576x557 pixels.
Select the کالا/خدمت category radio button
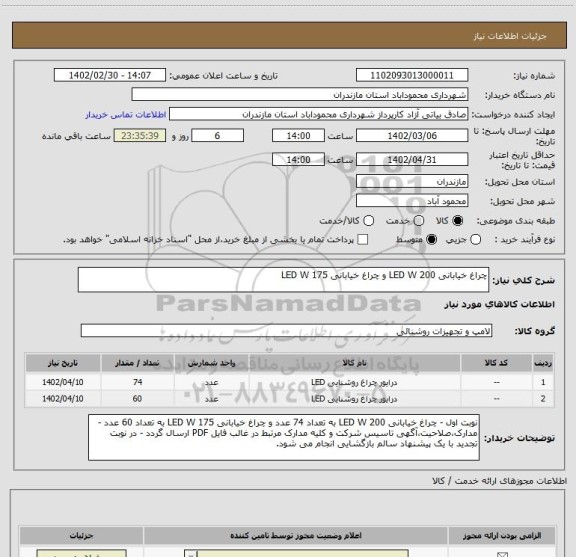click(x=368, y=221)
